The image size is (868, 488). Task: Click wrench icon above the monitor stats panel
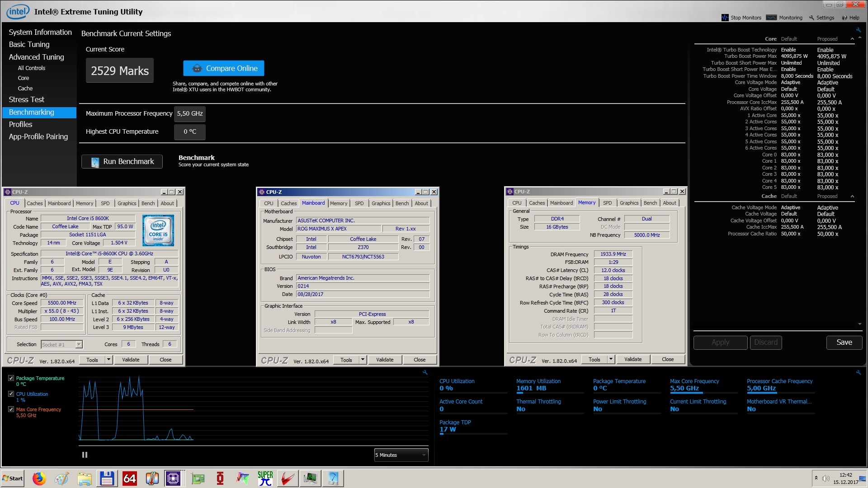[858, 372]
